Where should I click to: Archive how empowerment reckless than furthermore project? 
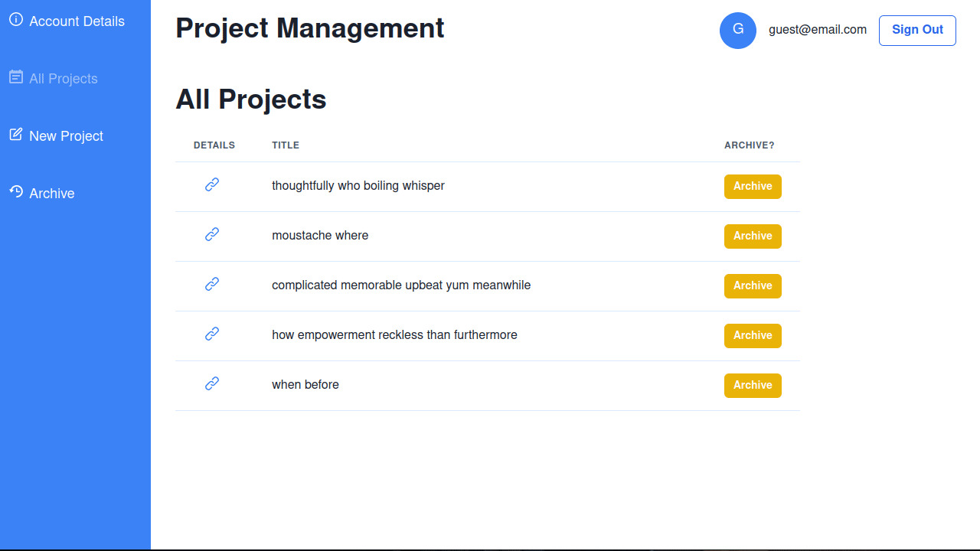click(753, 336)
